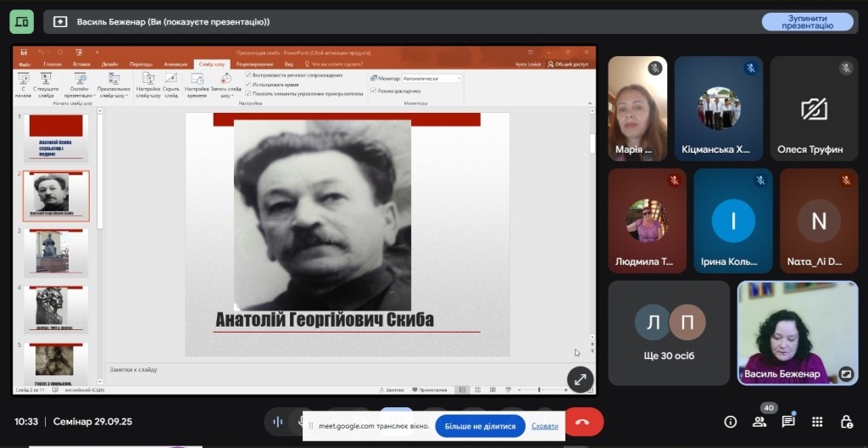Toggle 'Использовать время' checkbox
Screen dimensions: 868x448
point(248,84)
